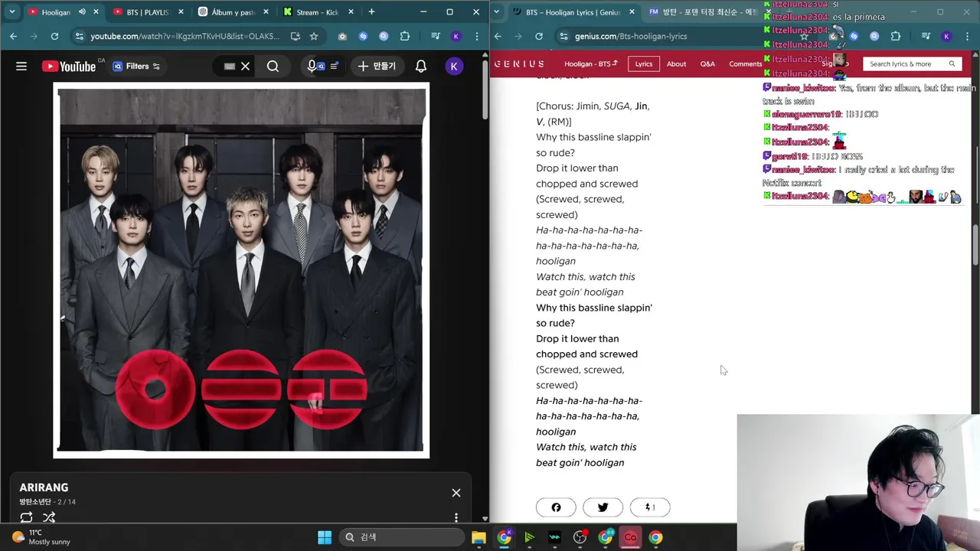
Task: Open the red highlighted taskbar app
Action: pos(630,537)
